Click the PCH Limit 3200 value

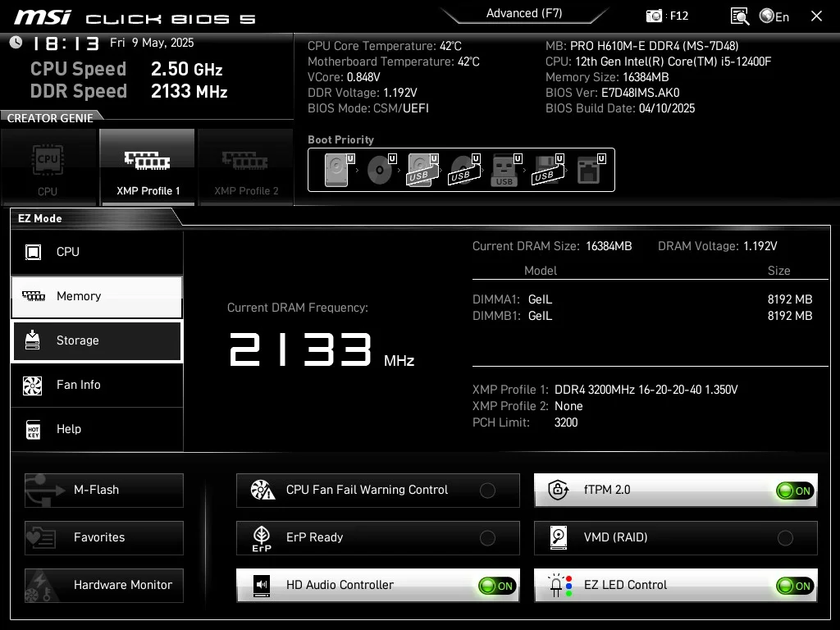[x=566, y=422]
